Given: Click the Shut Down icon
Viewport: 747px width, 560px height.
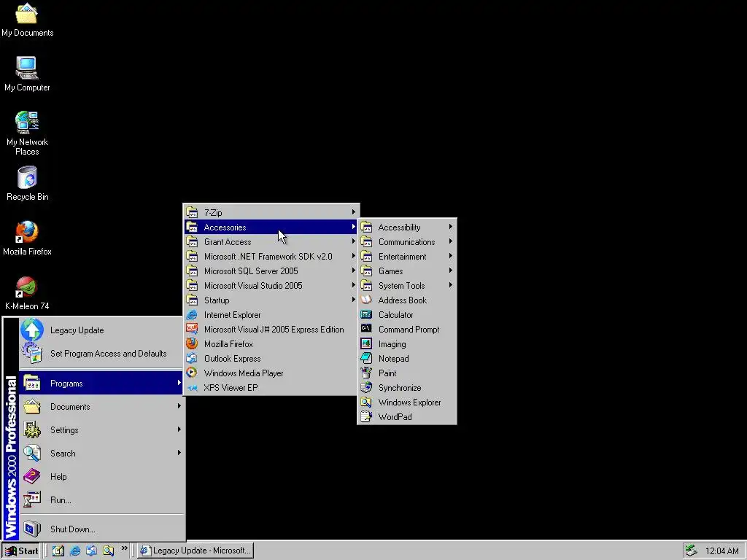Looking at the screenshot, I should pos(32,529).
